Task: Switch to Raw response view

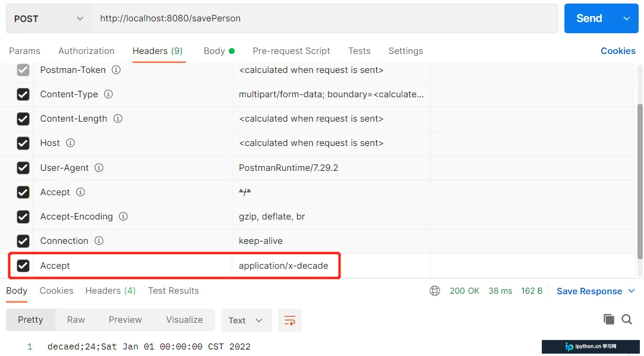Action: (76, 320)
